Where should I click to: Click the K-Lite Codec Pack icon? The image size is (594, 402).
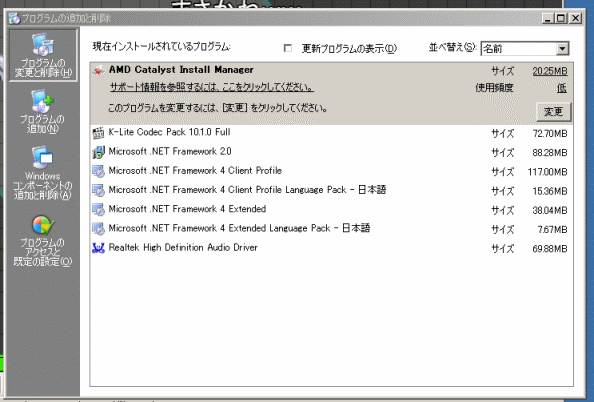tap(98, 133)
